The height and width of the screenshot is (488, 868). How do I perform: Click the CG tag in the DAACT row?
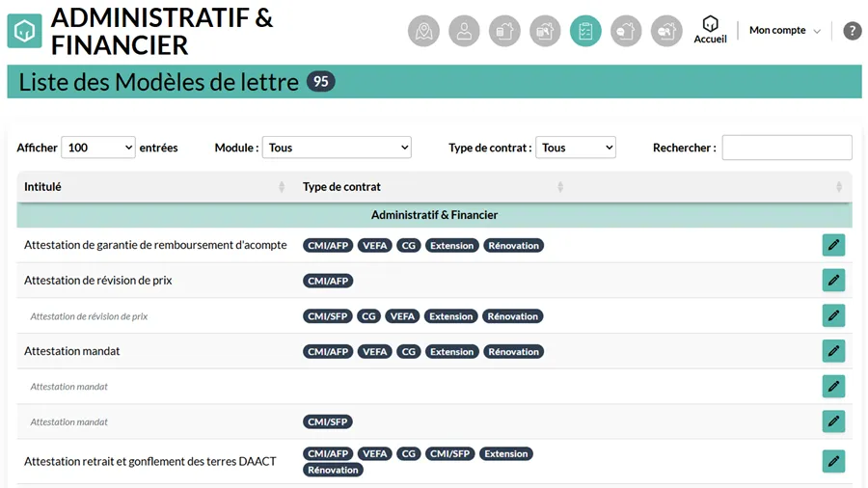coord(409,453)
